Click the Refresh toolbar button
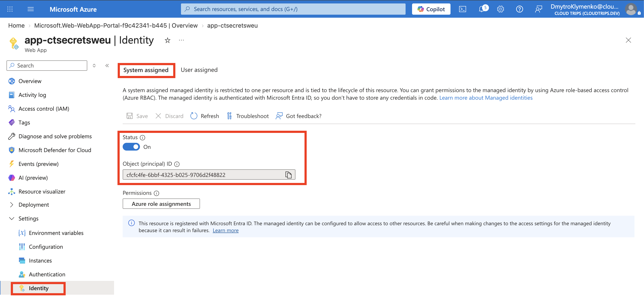This screenshot has width=644, height=299. [205, 116]
